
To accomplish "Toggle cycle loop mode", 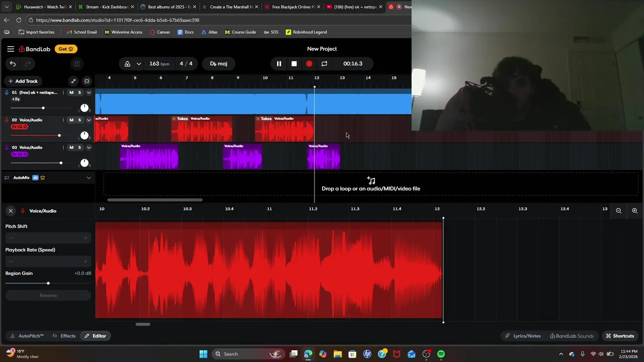I will [x=324, y=64].
